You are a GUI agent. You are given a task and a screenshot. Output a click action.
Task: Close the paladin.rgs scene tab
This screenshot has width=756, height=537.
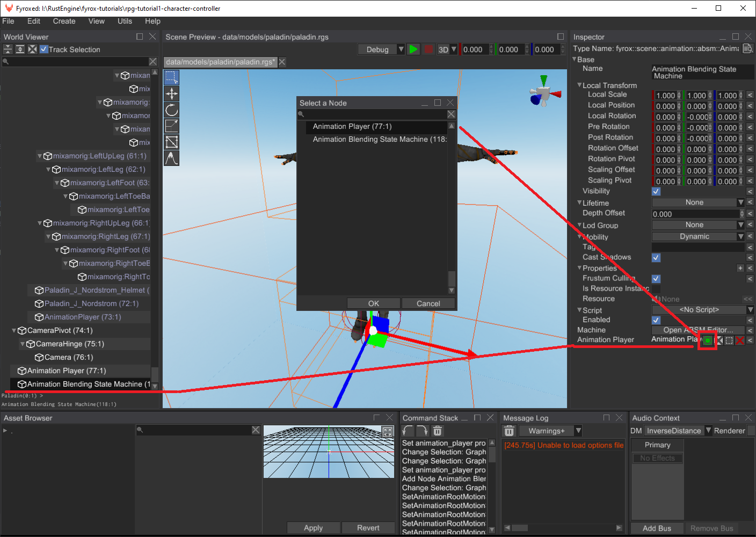pyautogui.click(x=282, y=62)
